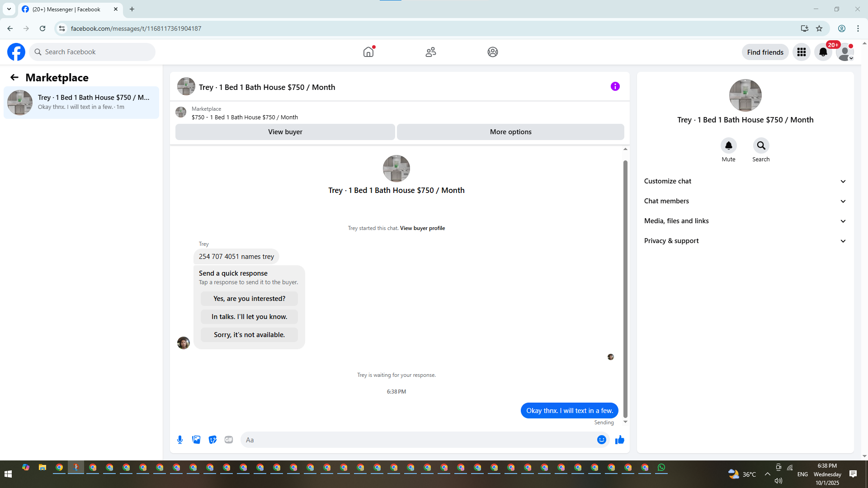Screen dimensions: 868x488
Task: Search in conversation with the magnifier icon
Action: (761, 145)
